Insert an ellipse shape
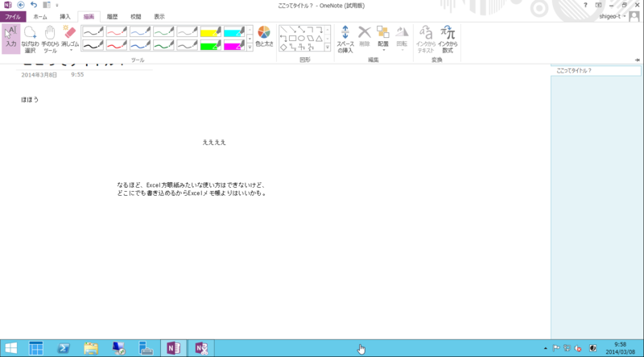 [x=301, y=38]
